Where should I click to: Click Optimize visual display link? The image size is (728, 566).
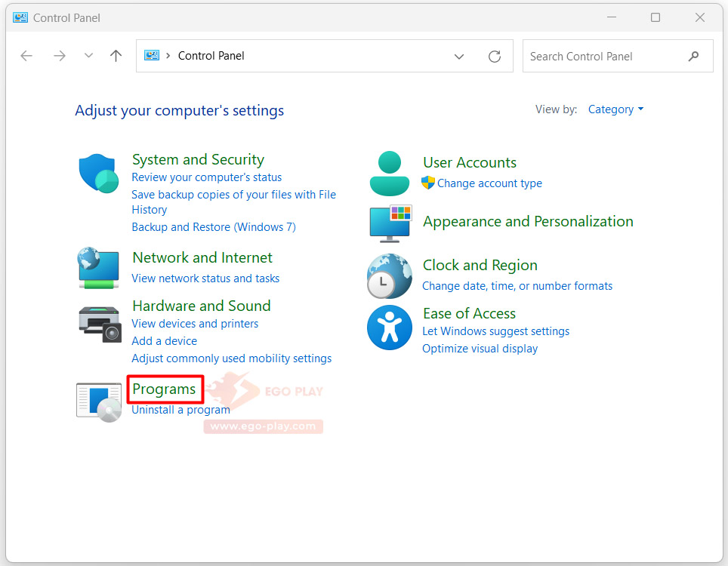[x=480, y=349]
